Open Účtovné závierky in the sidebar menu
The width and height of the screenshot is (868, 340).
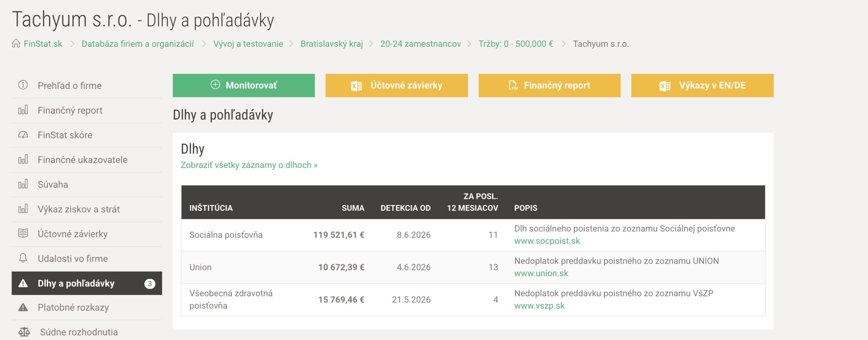(x=87, y=234)
